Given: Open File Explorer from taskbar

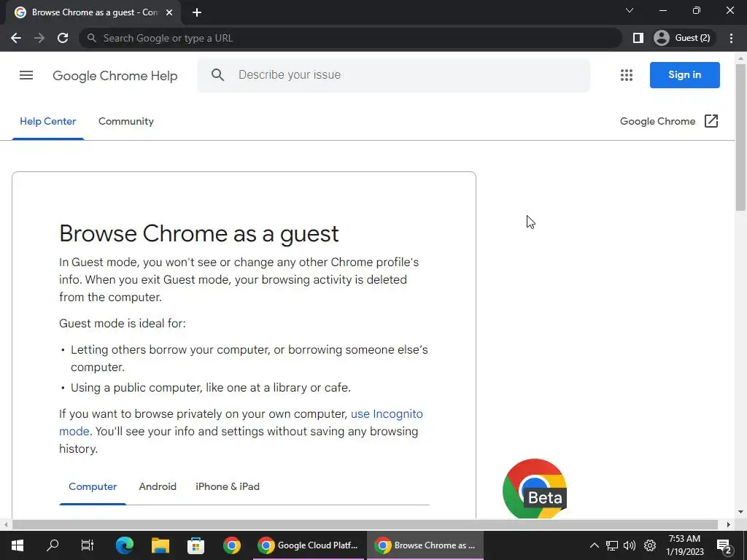Looking at the screenshot, I should click(x=160, y=545).
